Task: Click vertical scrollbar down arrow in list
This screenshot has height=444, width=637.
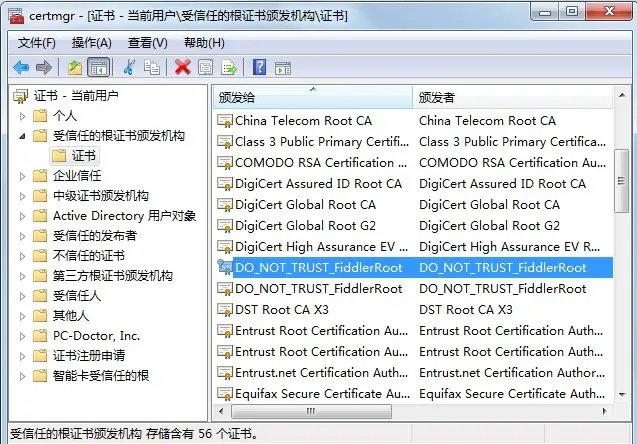Action: (622, 394)
